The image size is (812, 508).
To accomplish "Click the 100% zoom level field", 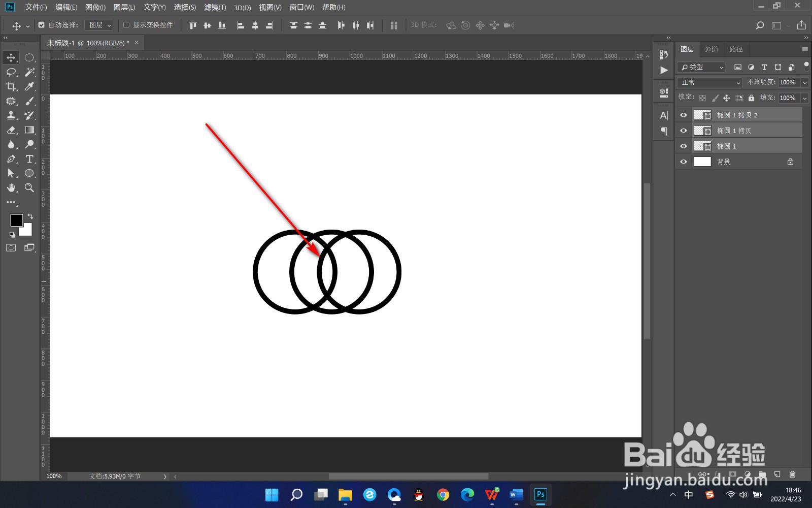I will pos(54,477).
